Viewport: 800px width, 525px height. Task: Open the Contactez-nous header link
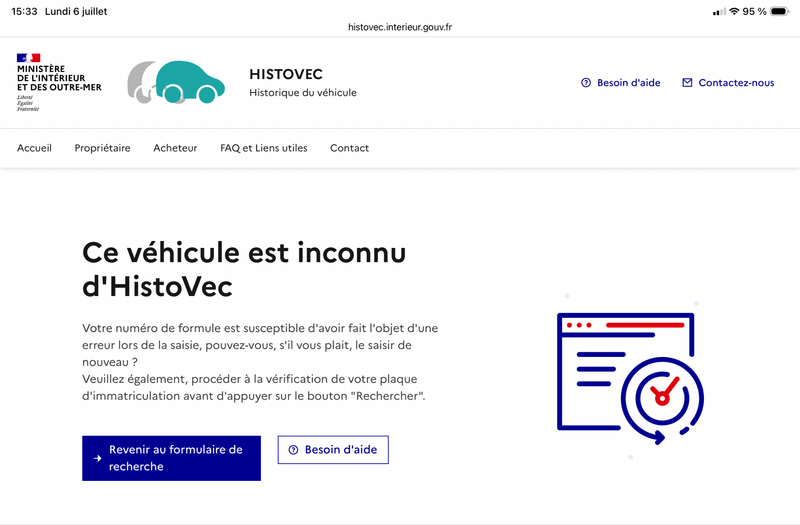(728, 83)
